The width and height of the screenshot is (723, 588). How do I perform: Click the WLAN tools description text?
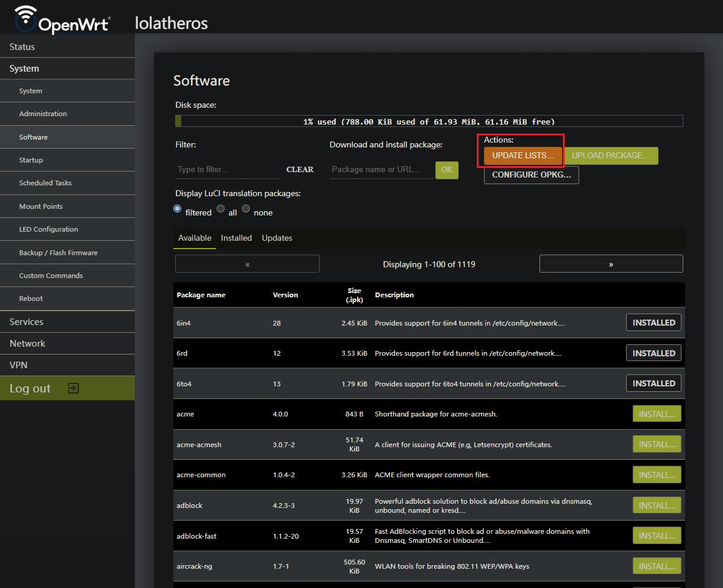(x=452, y=566)
